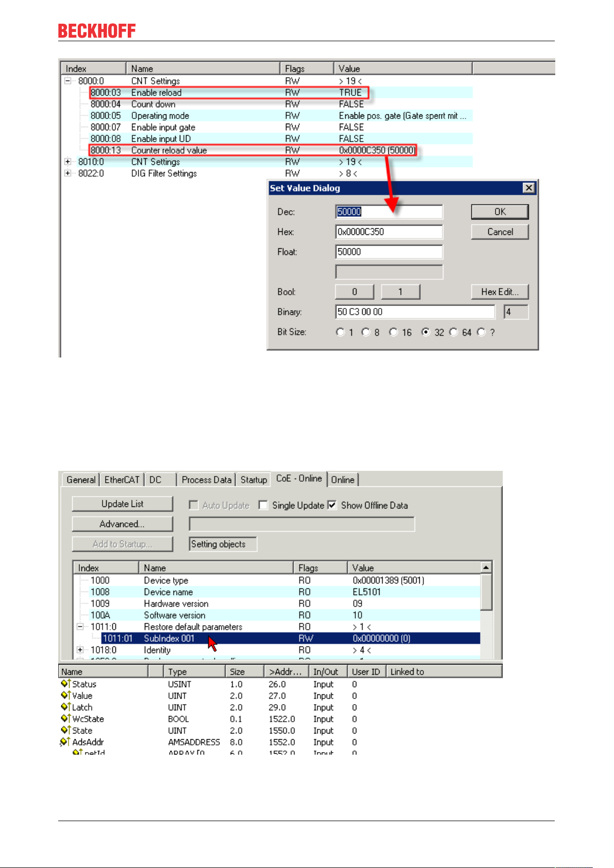Select the 8 bit size radio button

pyautogui.click(x=366, y=332)
